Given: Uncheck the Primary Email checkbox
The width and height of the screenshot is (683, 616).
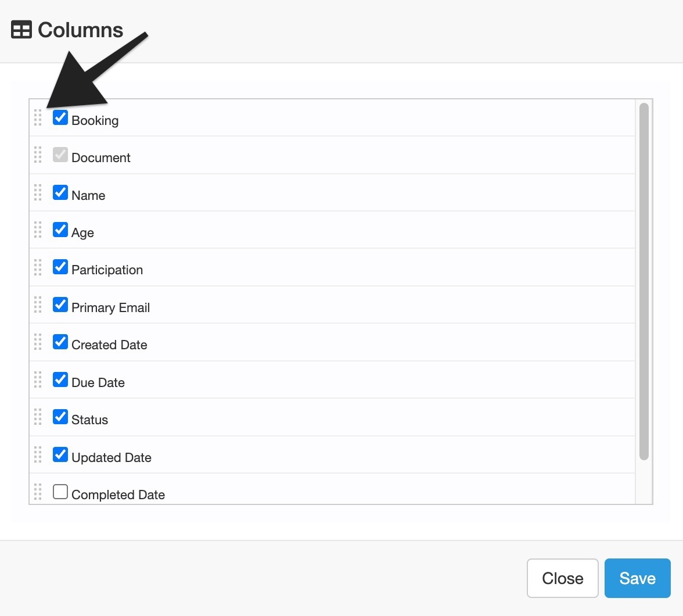Looking at the screenshot, I should click(x=60, y=305).
